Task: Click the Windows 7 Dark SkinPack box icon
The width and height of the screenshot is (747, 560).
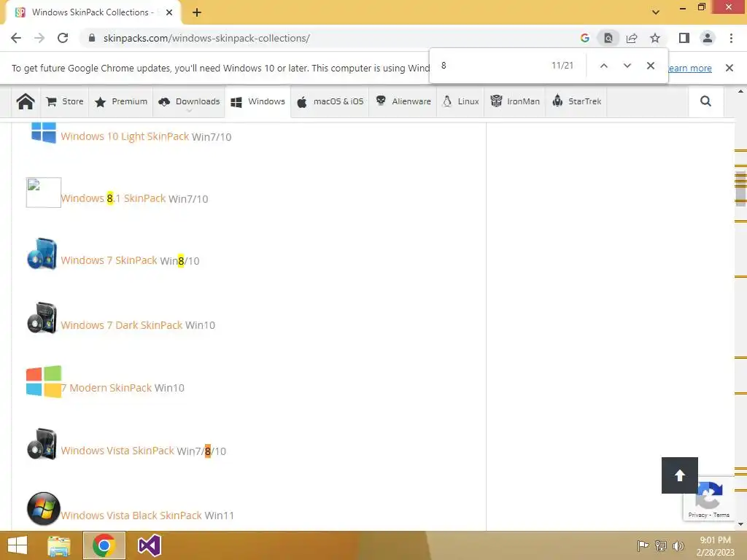Action: pyautogui.click(x=42, y=318)
